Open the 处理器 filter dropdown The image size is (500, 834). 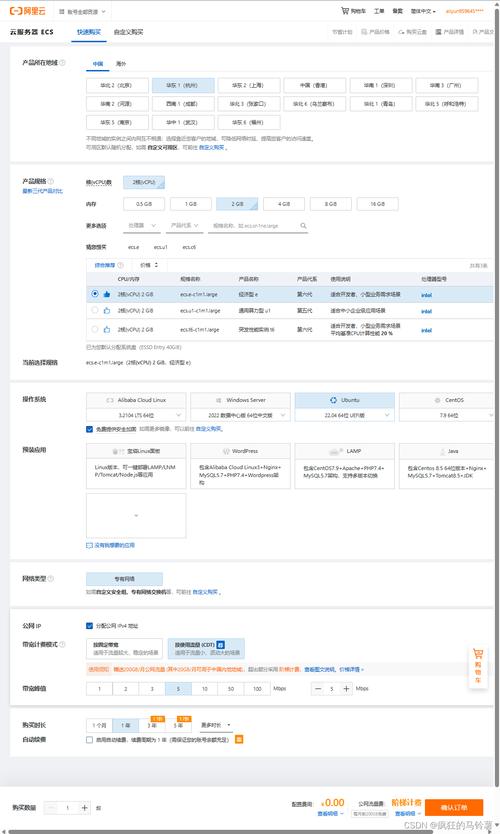coord(141,226)
